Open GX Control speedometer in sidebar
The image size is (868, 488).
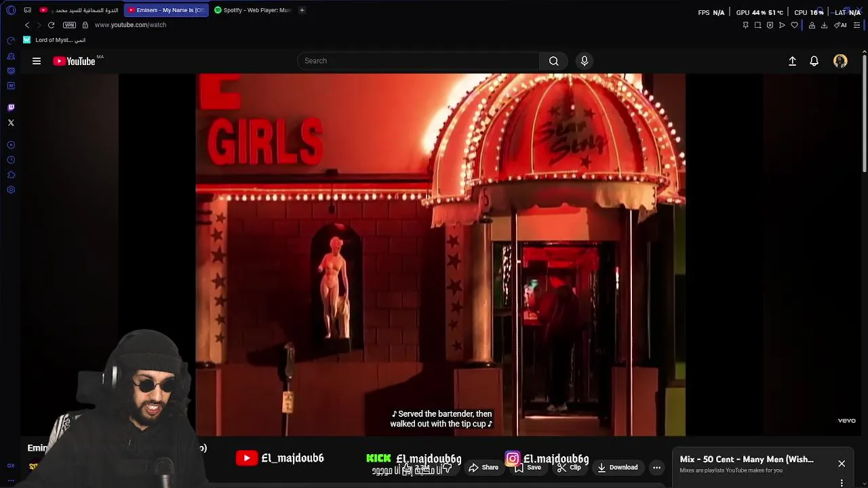11,41
